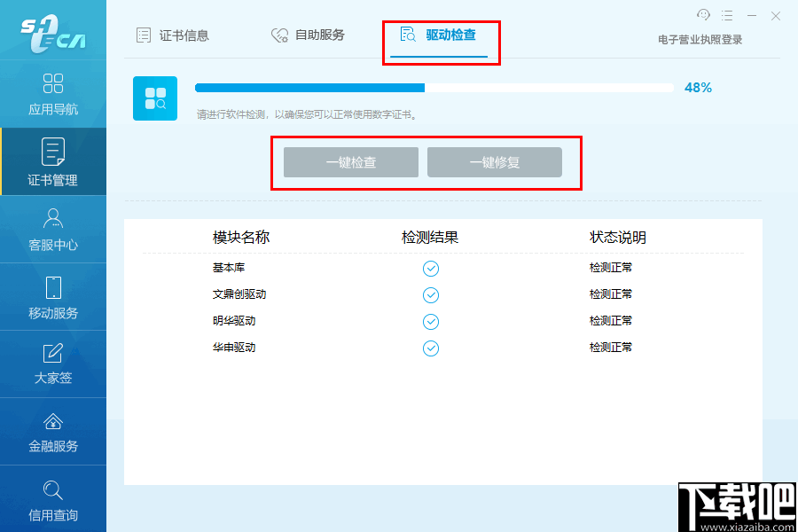Viewport: 798px width, 532px height.
Task: Open 客服中心 in the sidebar
Action: [x=53, y=230]
